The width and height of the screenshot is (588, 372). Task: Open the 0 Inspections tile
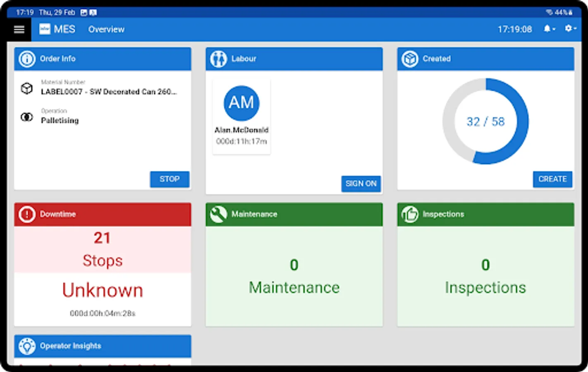point(485,276)
